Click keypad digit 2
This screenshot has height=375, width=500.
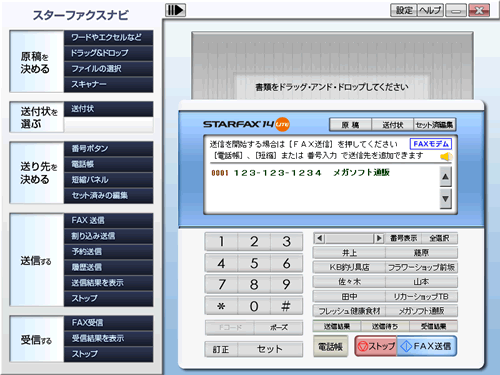254,242
